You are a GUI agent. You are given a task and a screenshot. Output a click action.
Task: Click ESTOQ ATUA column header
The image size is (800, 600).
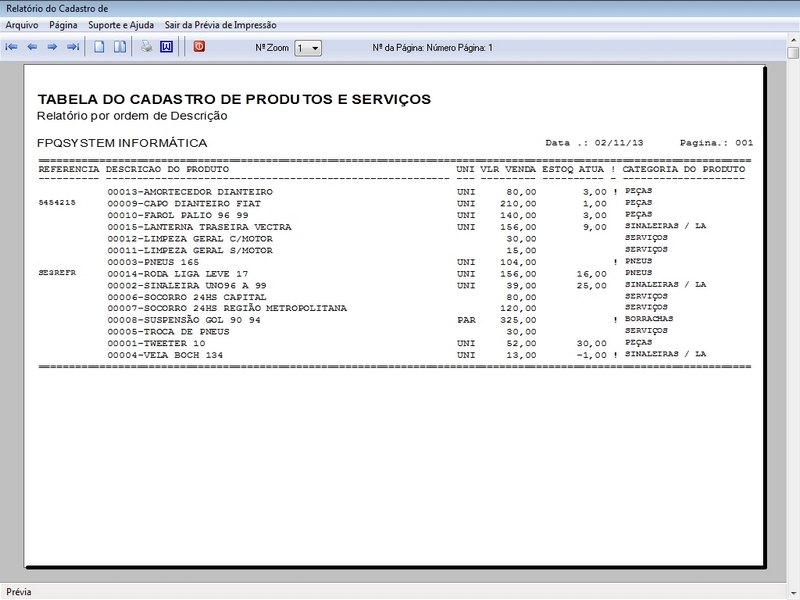(x=573, y=169)
